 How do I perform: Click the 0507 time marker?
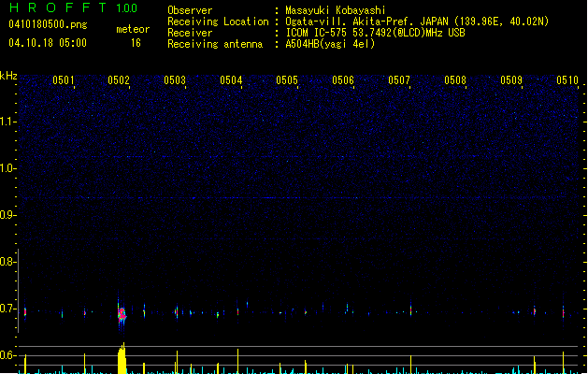tap(399, 80)
